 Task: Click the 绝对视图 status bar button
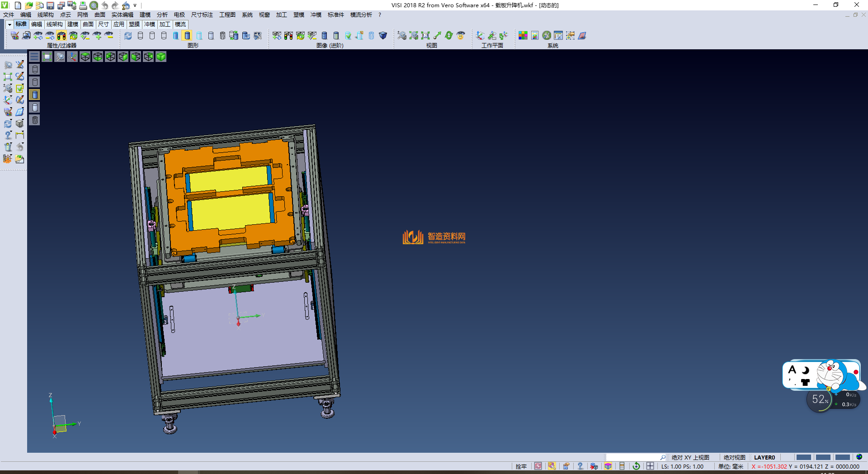pos(734,457)
